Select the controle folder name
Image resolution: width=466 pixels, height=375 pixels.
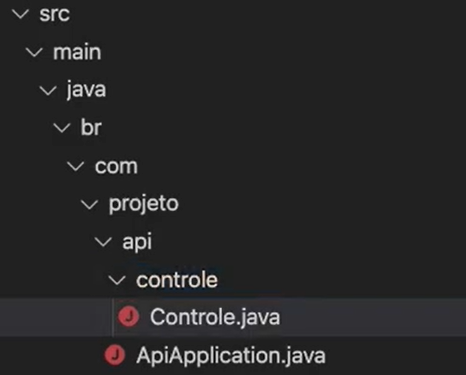pyautogui.click(x=177, y=280)
